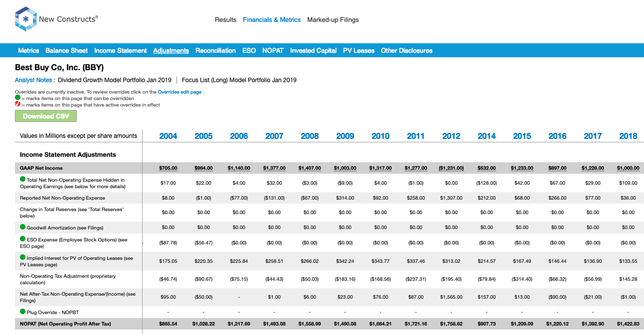Switch to the Balance Sheet tab
The image size is (644, 334).
[66, 50]
